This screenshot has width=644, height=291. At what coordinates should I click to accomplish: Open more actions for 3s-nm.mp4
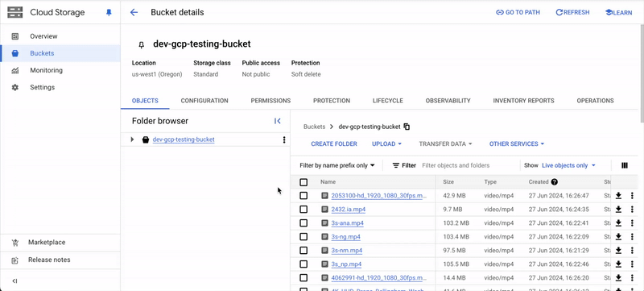pos(632,251)
